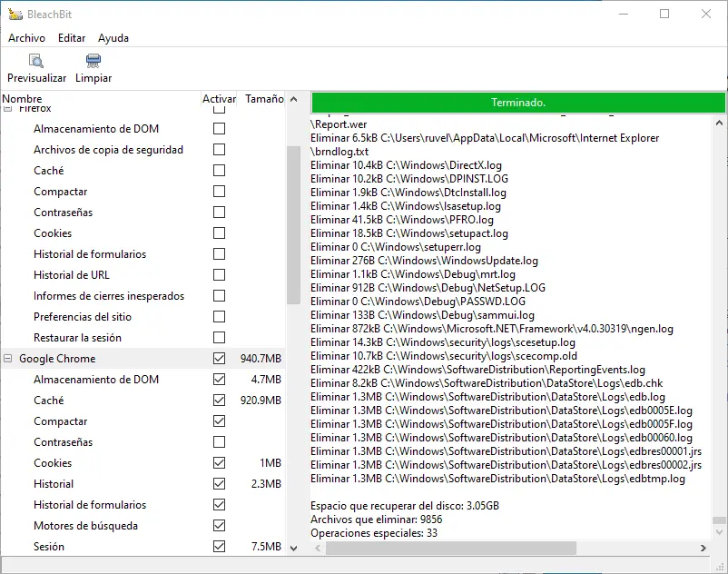Check the Firefox Caché checkbox
Viewport: 728px width, 574px height.
(x=219, y=171)
